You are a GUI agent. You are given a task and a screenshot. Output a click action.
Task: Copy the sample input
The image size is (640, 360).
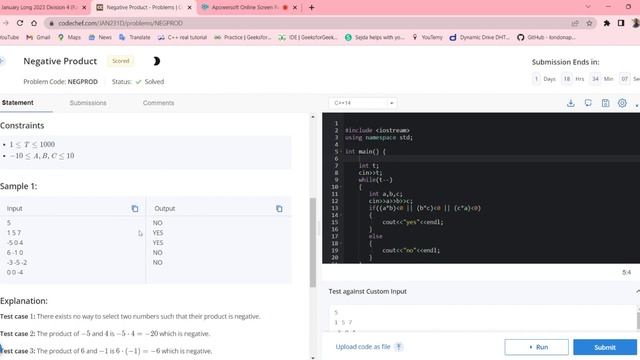[x=135, y=209]
